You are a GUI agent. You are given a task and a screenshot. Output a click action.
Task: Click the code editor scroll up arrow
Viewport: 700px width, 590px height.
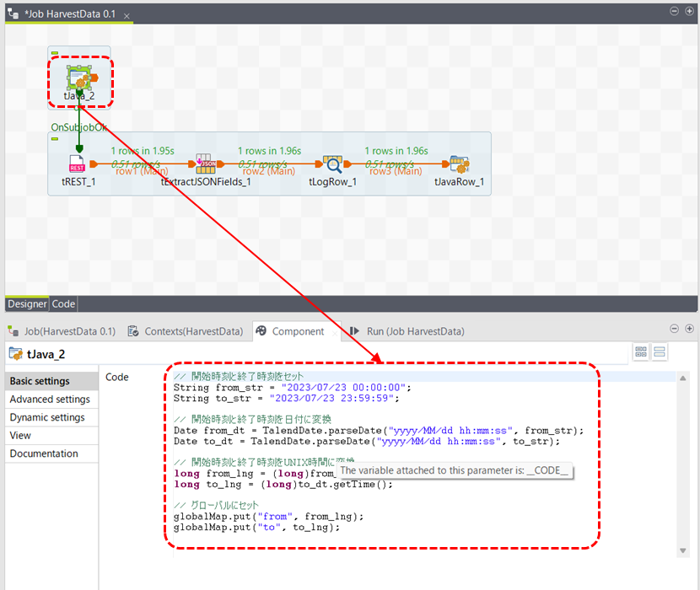click(682, 378)
